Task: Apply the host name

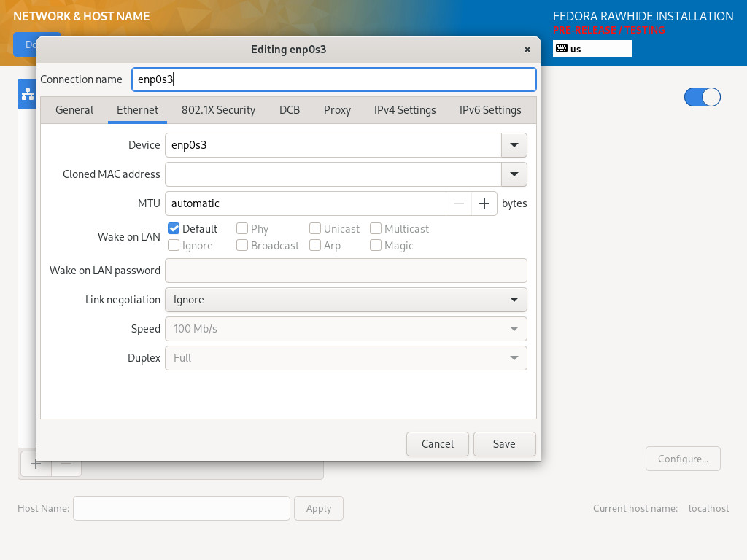Action: pos(319,508)
